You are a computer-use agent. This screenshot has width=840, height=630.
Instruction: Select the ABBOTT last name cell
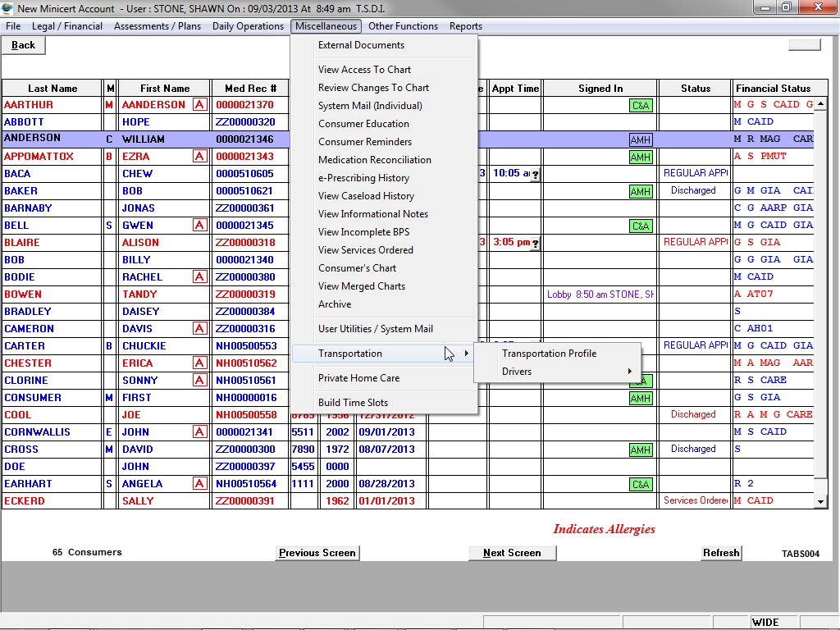pos(52,122)
